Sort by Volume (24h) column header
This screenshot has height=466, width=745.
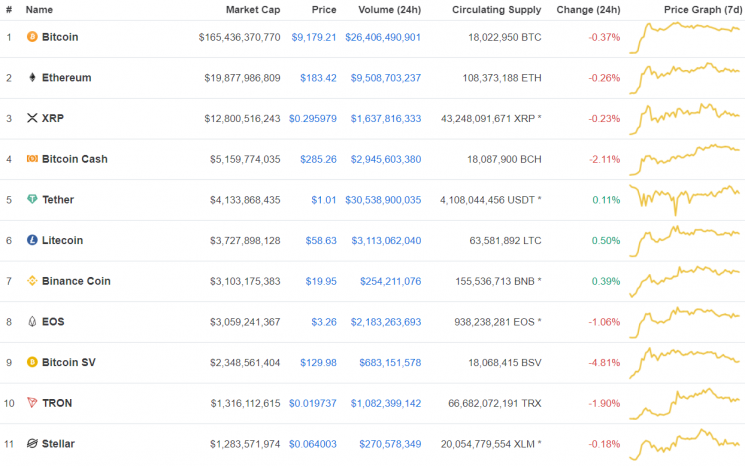390,10
